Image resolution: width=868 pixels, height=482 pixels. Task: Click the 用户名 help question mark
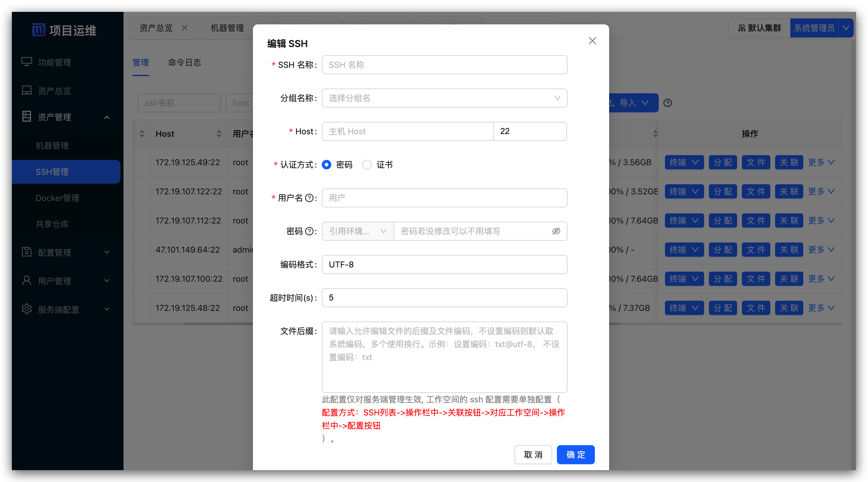(309, 198)
